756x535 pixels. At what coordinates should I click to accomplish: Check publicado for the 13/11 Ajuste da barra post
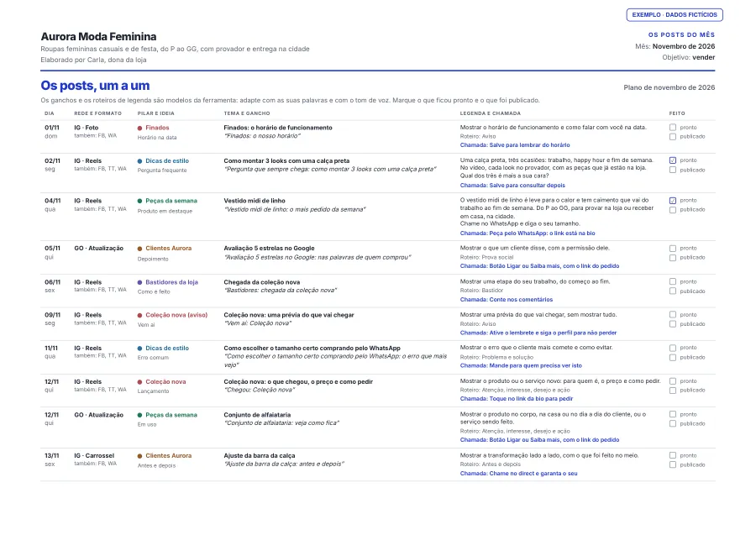[673, 465]
